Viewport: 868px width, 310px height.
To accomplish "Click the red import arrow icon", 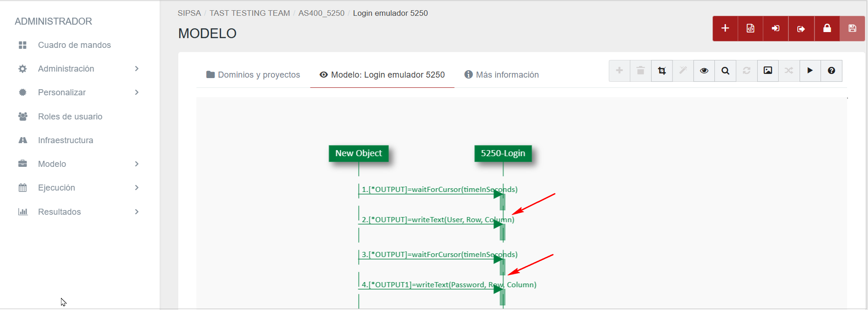I will point(776,28).
